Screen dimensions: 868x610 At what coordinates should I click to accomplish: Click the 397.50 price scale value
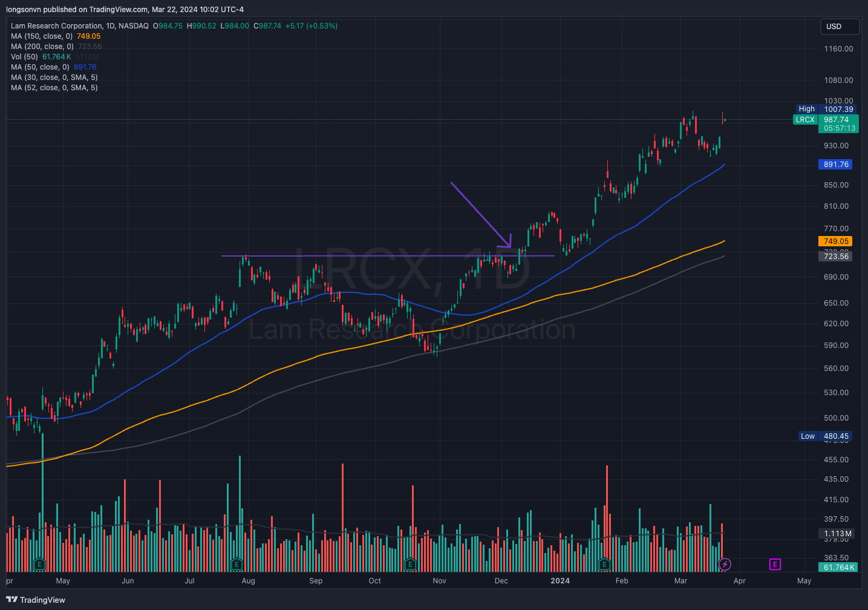836,519
